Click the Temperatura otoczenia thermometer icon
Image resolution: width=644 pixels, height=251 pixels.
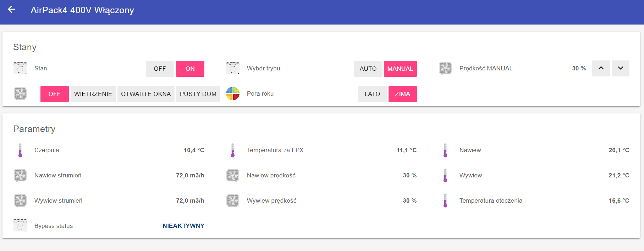pyautogui.click(x=445, y=201)
